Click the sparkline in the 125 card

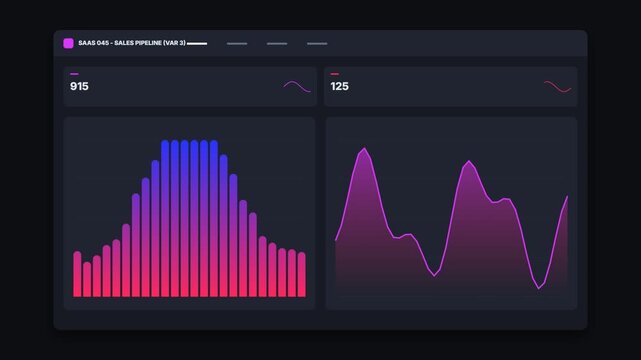tap(558, 87)
